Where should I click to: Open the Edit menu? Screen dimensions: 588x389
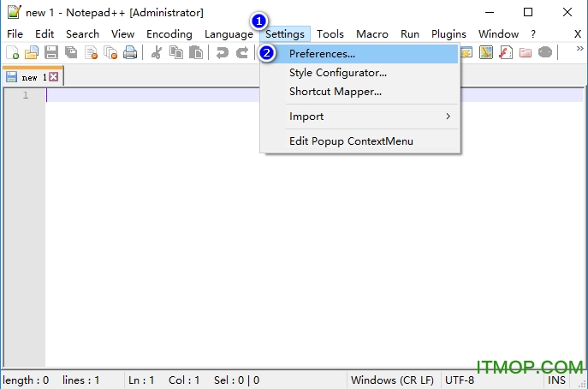pyautogui.click(x=45, y=34)
